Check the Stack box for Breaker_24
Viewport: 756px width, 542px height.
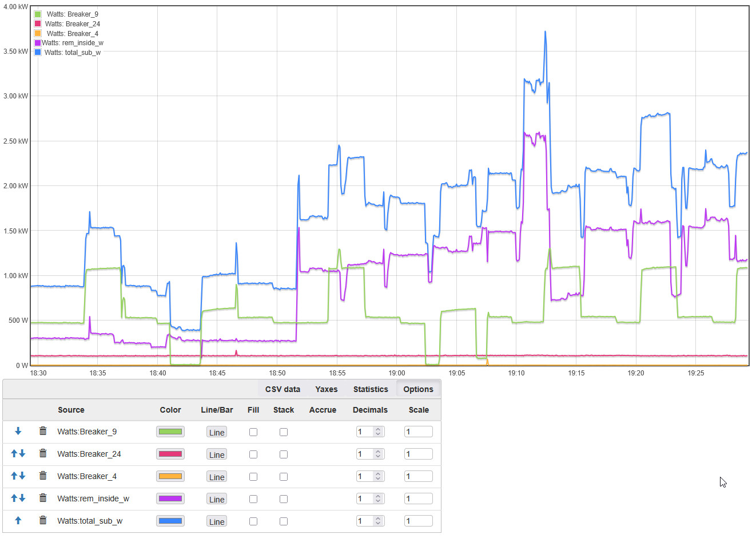click(x=284, y=454)
